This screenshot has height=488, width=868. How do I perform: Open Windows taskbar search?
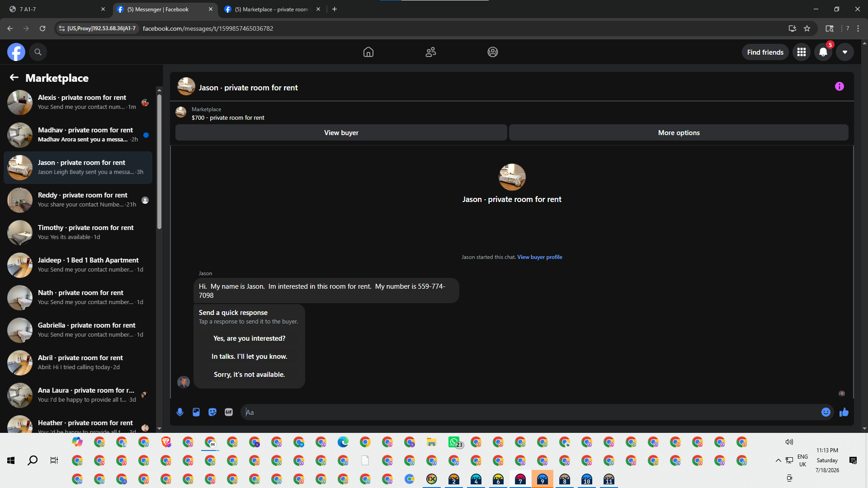(x=33, y=460)
